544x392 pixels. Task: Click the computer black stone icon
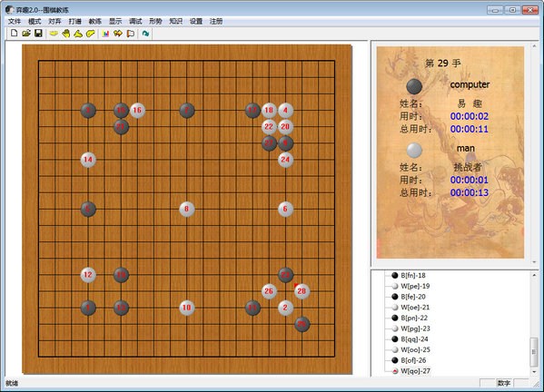tap(414, 86)
